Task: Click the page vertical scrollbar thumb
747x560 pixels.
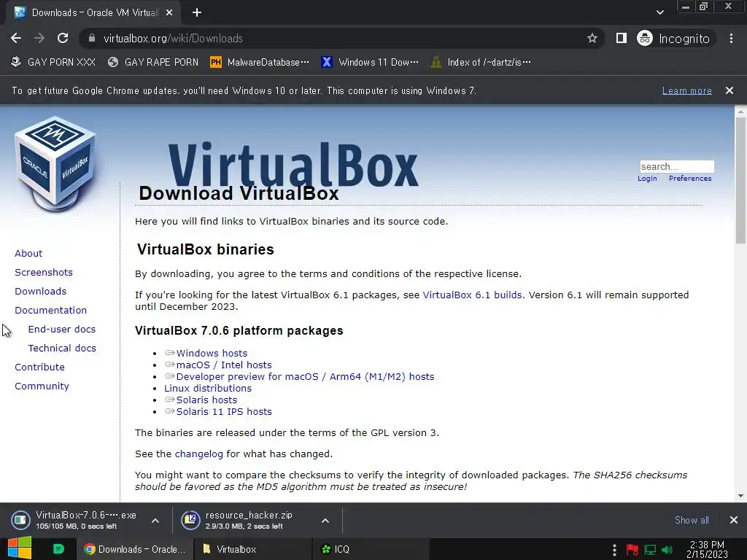Action: 740,182
